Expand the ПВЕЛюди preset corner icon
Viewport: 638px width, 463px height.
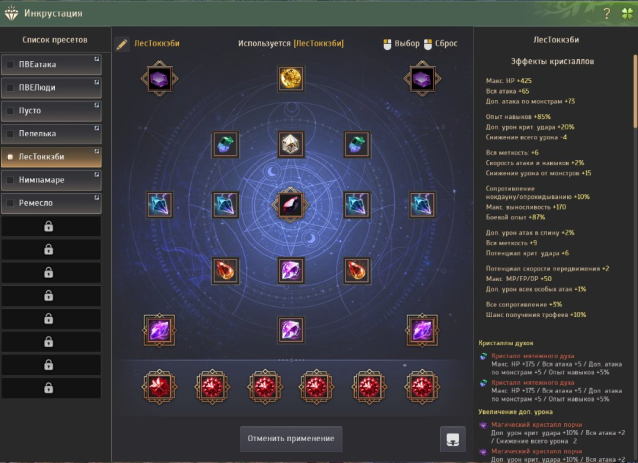pyautogui.click(x=97, y=82)
